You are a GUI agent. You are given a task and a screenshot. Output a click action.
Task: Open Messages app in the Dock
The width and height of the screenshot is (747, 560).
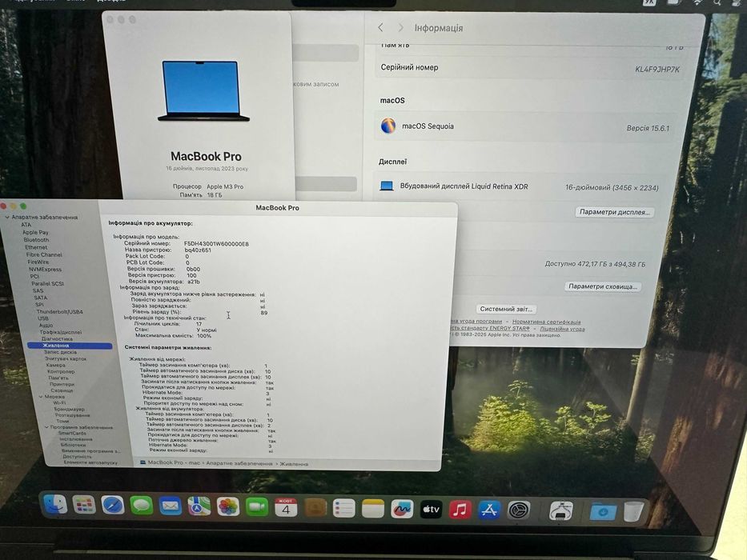pos(142,506)
